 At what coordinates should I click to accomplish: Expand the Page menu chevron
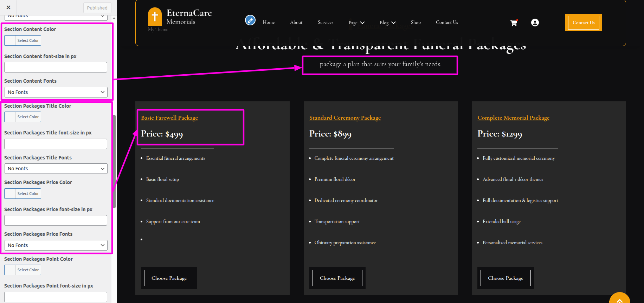362,23
